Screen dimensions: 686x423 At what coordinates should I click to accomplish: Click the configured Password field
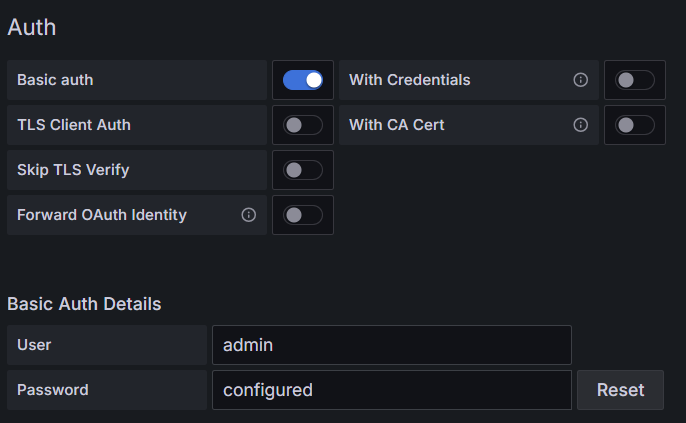(392, 390)
